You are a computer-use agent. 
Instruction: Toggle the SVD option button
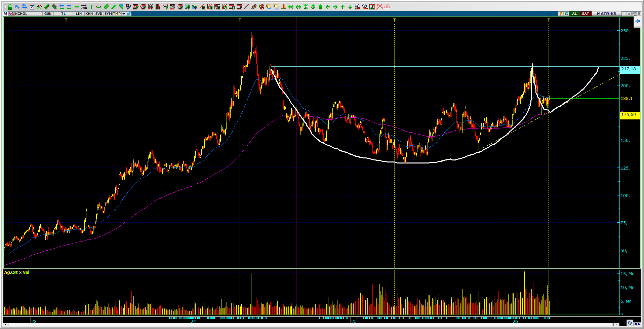[98, 14]
